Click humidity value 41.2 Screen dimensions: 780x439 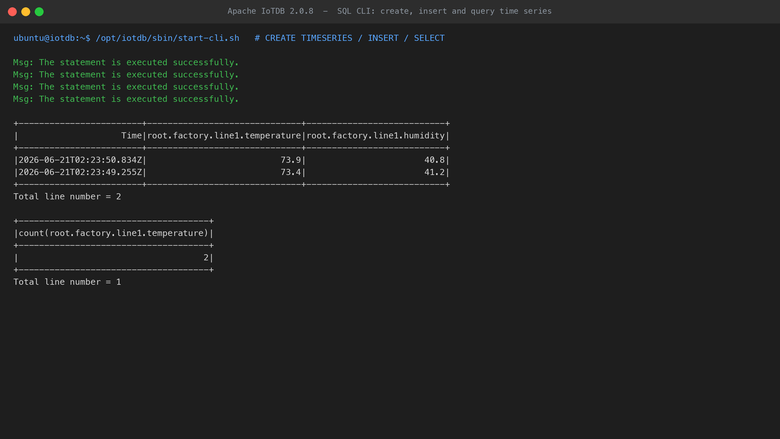[434, 172]
